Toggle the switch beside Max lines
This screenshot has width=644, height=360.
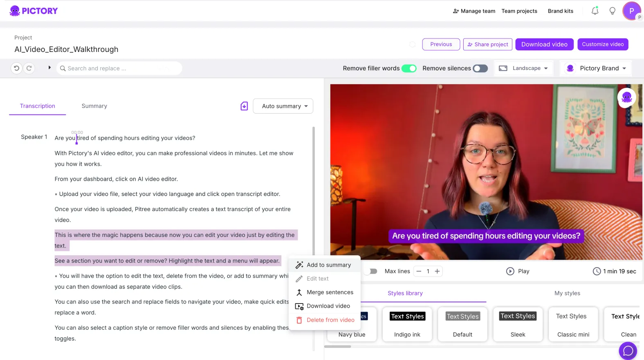click(371, 271)
